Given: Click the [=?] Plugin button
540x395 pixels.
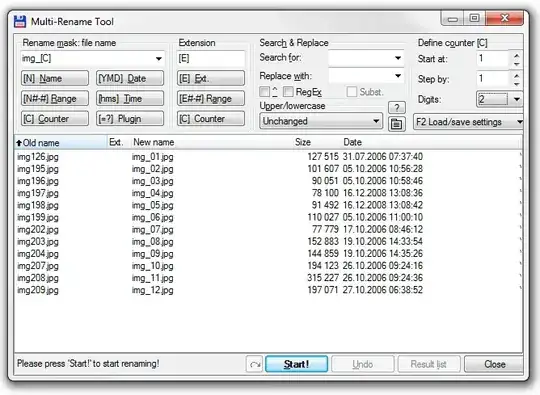Looking at the screenshot, I should point(130,118).
